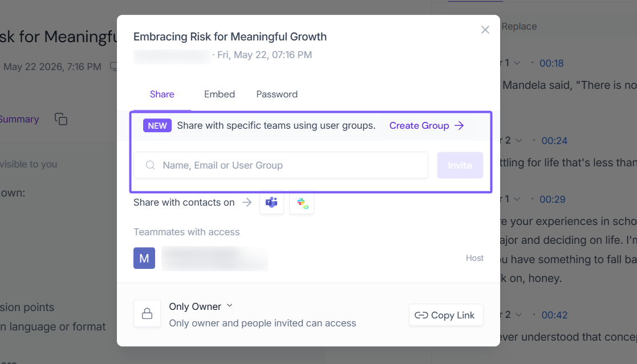Click Replace in the transcript panel
Image resolution: width=637 pixels, height=364 pixels.
(519, 26)
